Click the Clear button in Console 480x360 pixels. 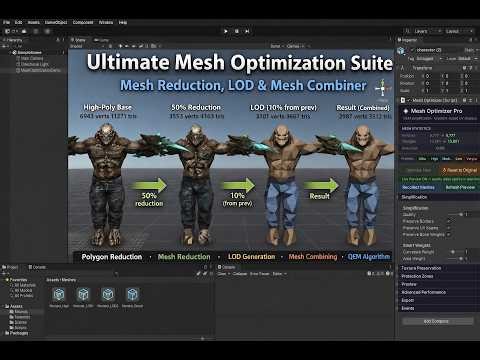coord(222,274)
